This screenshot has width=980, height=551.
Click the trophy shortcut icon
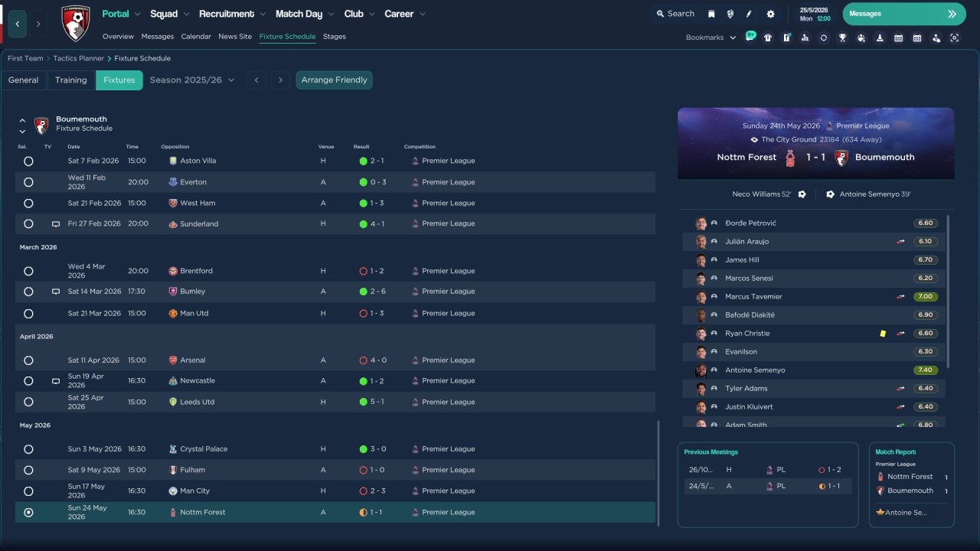click(842, 37)
